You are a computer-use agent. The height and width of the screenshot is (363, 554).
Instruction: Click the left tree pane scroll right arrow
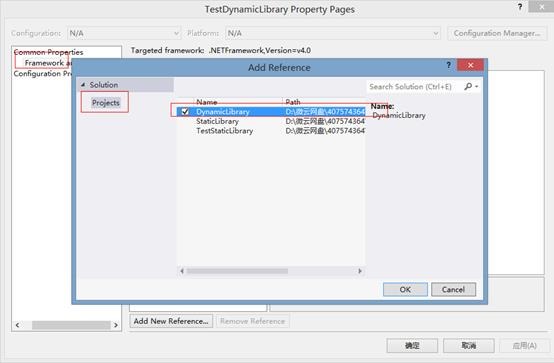pyautogui.click(x=116, y=325)
